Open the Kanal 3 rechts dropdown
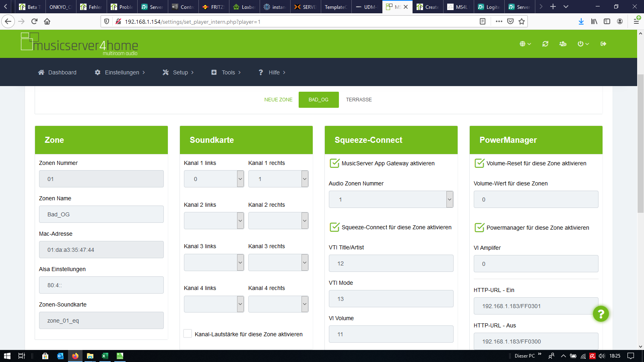644x362 pixels. point(279,263)
